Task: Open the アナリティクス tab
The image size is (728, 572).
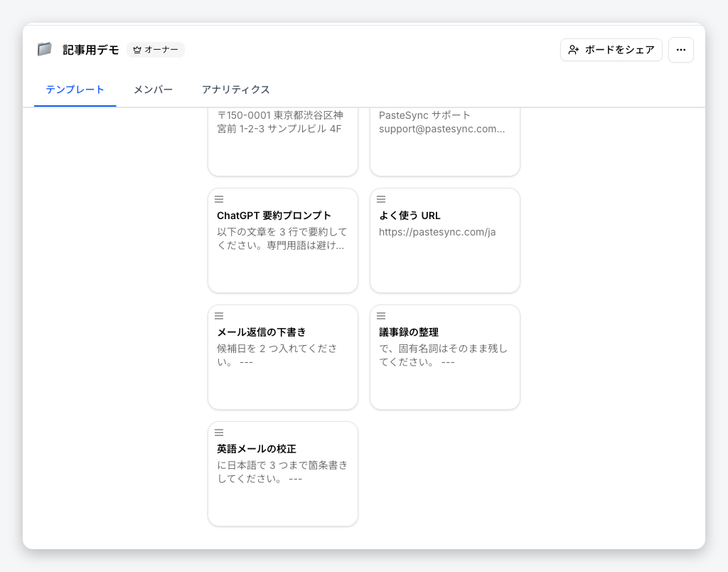Action: pyautogui.click(x=235, y=90)
